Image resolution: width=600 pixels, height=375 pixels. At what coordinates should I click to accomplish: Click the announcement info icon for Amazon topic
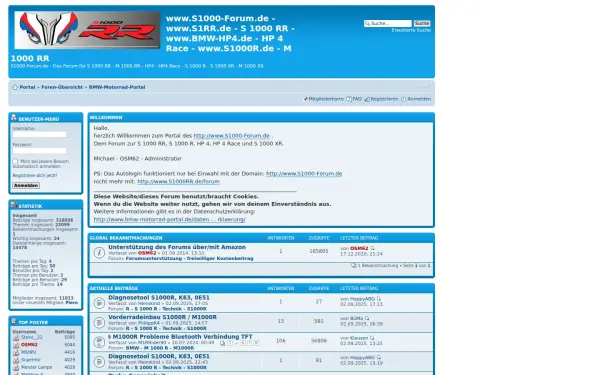[99, 253]
